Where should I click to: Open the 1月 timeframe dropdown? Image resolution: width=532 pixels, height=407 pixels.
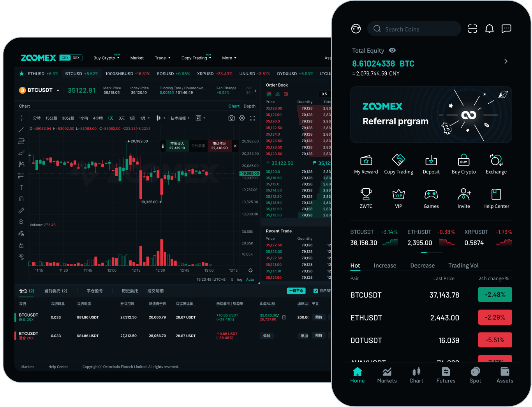click(x=145, y=118)
